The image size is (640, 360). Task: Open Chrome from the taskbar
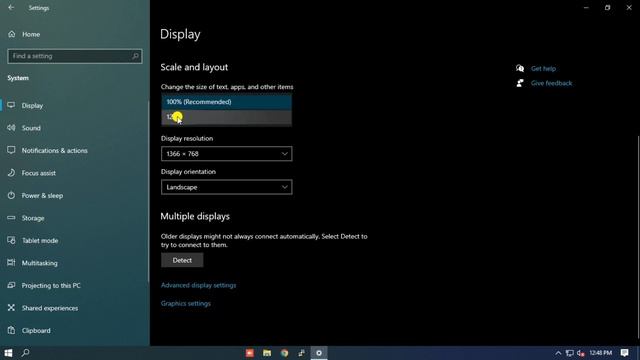point(284,353)
